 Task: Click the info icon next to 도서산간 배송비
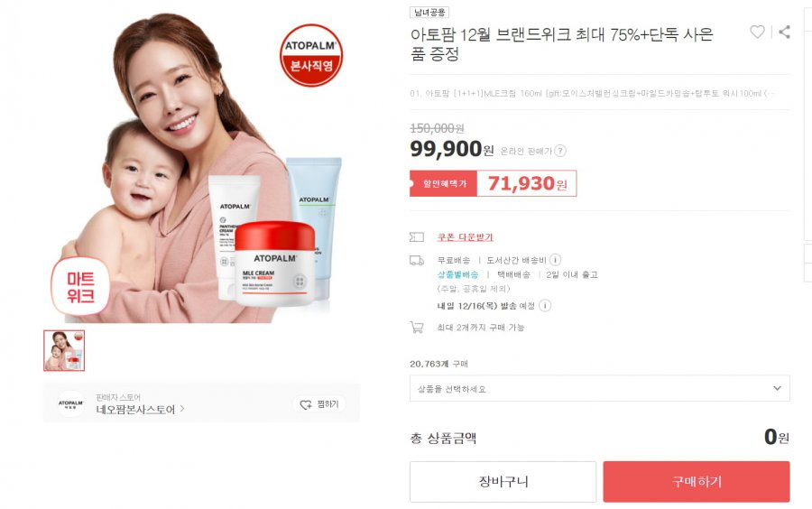click(x=555, y=260)
